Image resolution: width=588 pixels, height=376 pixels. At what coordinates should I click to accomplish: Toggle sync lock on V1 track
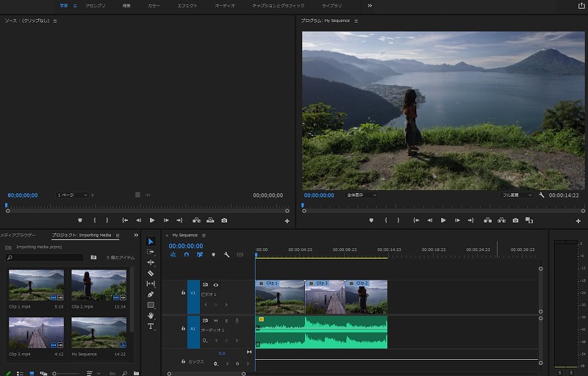click(205, 285)
